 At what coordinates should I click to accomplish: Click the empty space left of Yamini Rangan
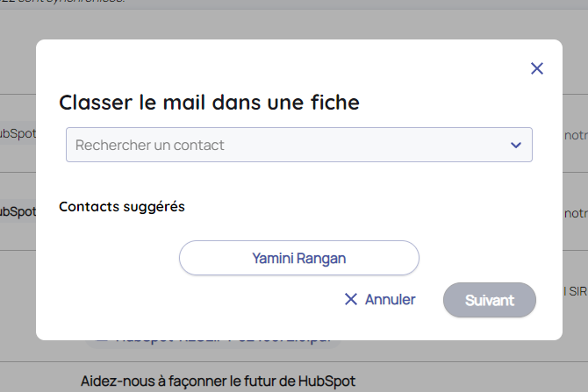[x=114, y=258]
